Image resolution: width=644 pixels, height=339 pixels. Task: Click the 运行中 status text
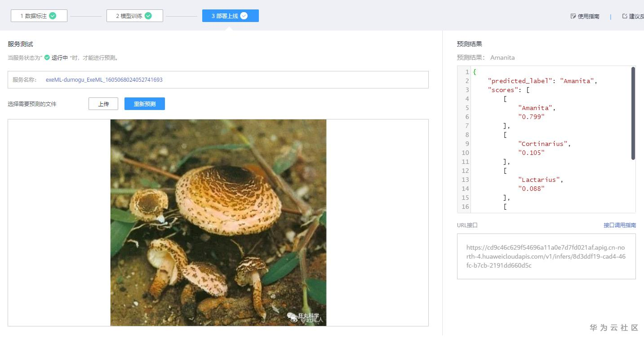tap(60, 57)
